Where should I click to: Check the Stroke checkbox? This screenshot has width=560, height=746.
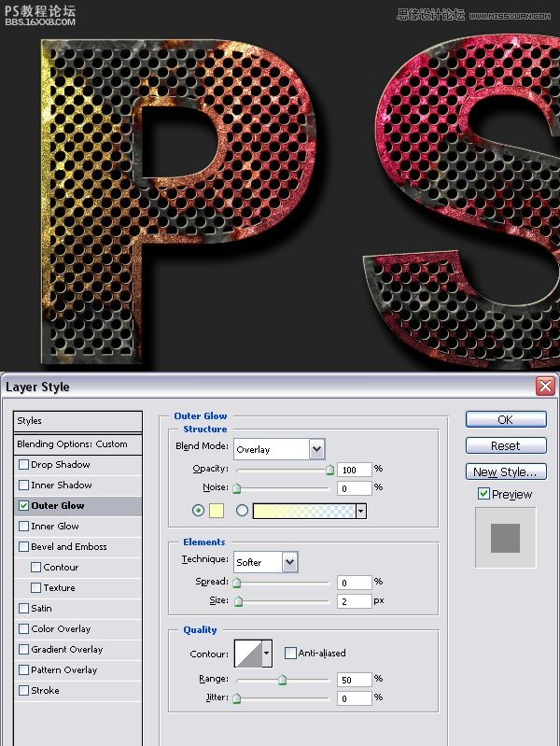click(23, 690)
